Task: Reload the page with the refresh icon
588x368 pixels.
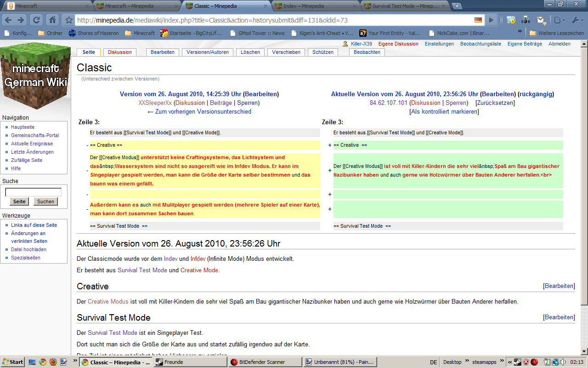Action: (x=36, y=20)
